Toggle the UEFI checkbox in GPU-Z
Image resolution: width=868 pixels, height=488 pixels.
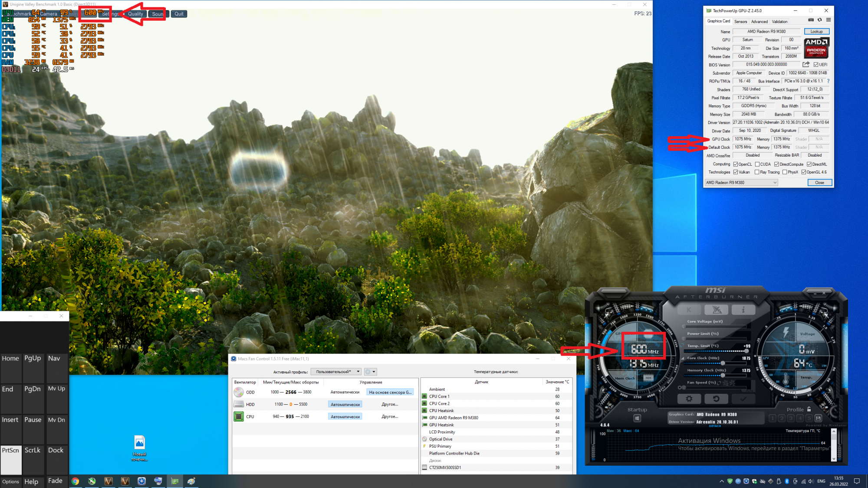coord(816,65)
